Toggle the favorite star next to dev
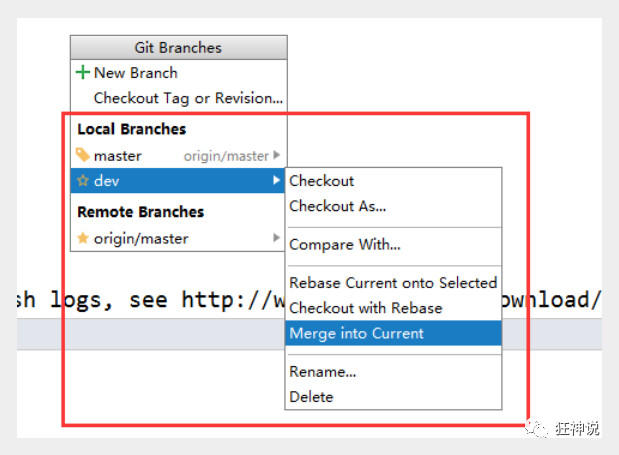619x455 pixels. (83, 181)
